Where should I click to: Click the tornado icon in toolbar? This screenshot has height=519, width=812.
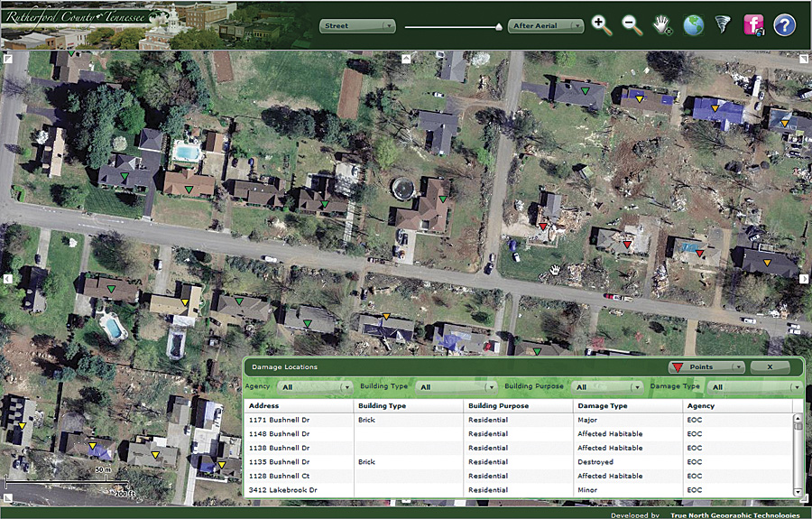click(723, 23)
